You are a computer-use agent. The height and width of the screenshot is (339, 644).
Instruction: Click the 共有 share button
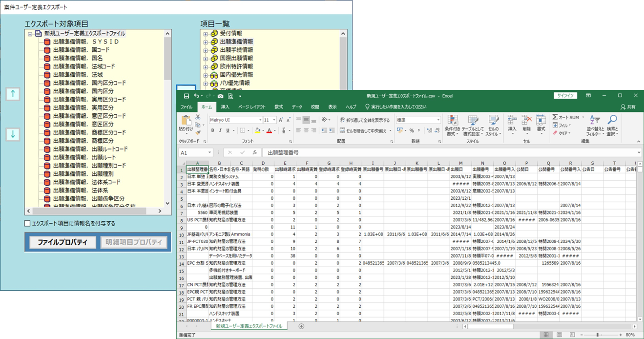click(x=628, y=107)
